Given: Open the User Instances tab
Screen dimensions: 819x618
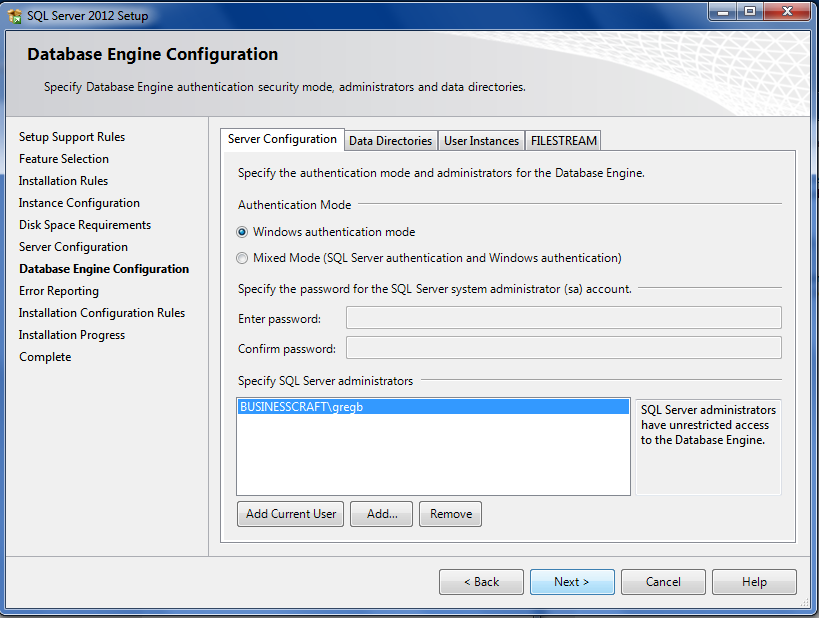Looking at the screenshot, I should (x=482, y=141).
